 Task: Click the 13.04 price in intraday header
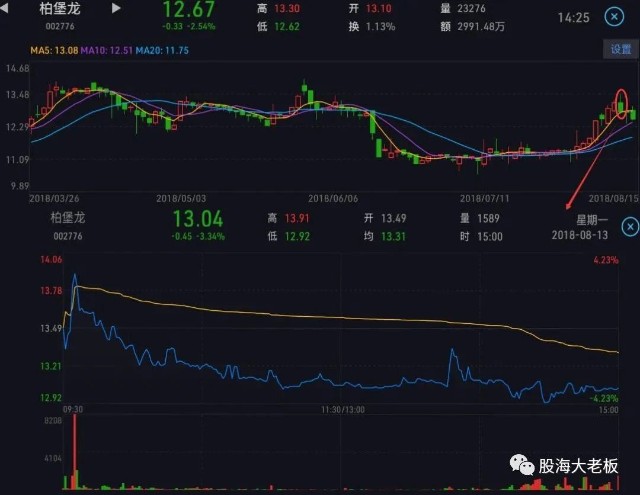198,220
